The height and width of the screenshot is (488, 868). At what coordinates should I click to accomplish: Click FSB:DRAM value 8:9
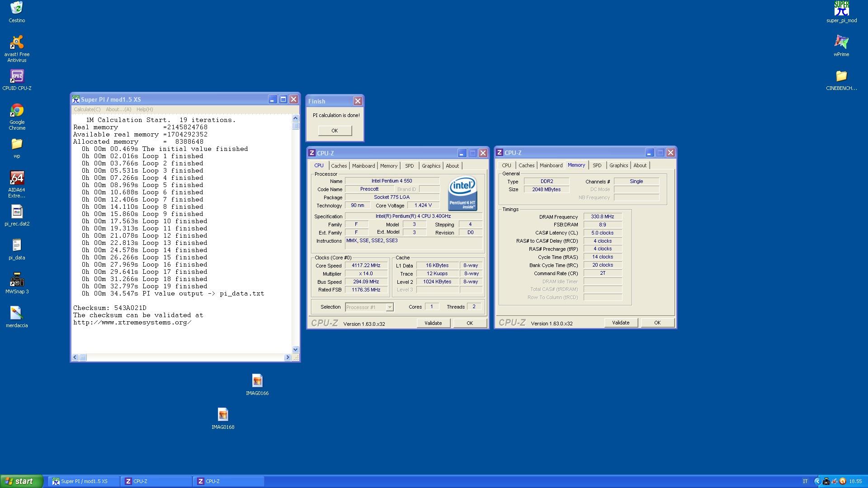[603, 225]
